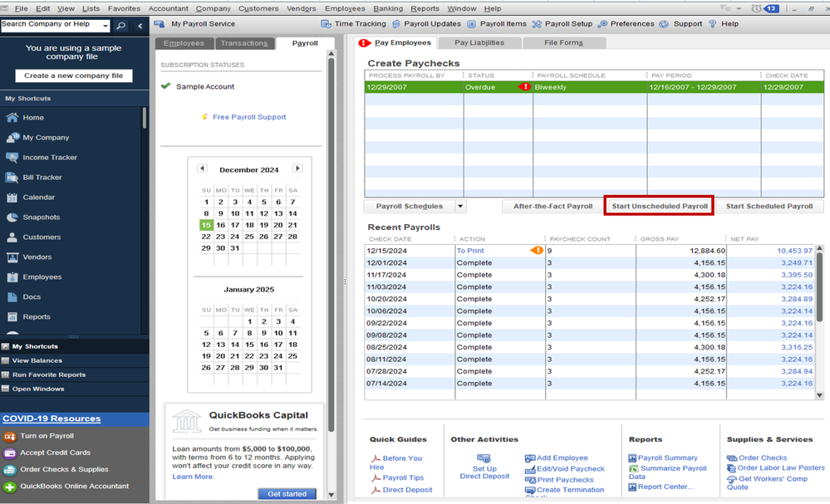Screen dimensions: 830x504
Task: Select the overdue Biweekly payroll row
Action: 594,87
